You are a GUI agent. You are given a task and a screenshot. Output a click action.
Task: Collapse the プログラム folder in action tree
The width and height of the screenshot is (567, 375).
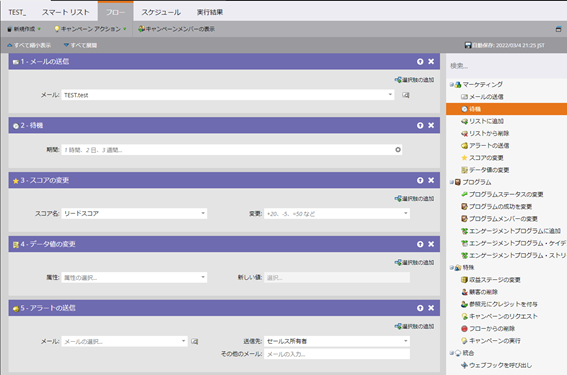click(452, 182)
